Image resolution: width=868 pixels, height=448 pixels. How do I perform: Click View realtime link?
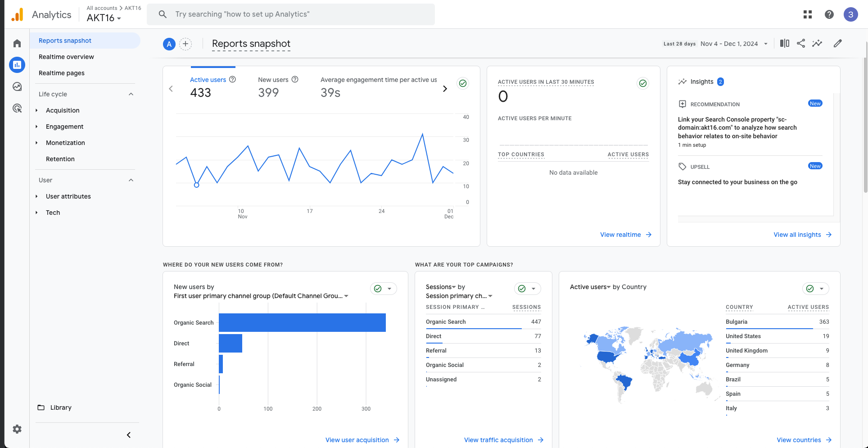click(626, 235)
